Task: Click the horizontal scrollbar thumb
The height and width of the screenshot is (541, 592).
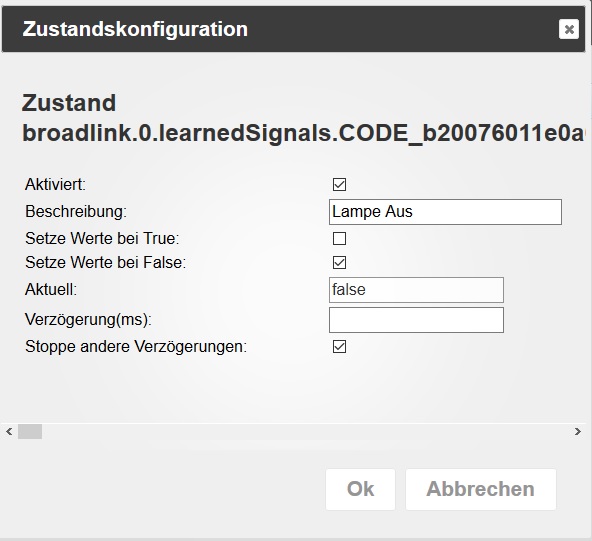Action: point(30,431)
